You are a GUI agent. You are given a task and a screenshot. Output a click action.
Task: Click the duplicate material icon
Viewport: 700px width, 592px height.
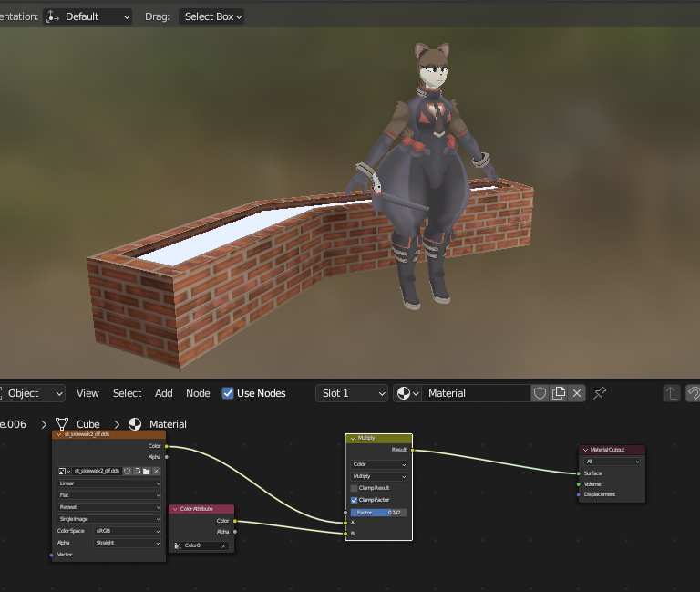coord(559,393)
